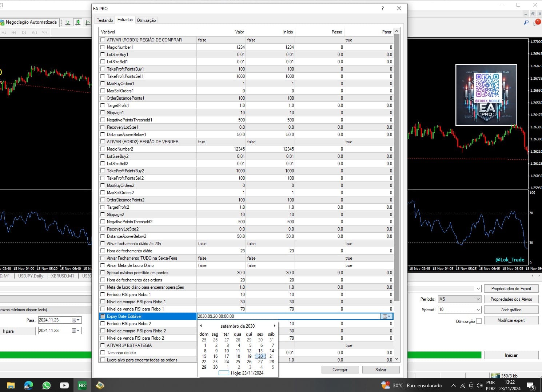Image resolution: width=542 pixels, height=392 pixels.
Task: Switch to the Otimização tab
Action: 146,20
